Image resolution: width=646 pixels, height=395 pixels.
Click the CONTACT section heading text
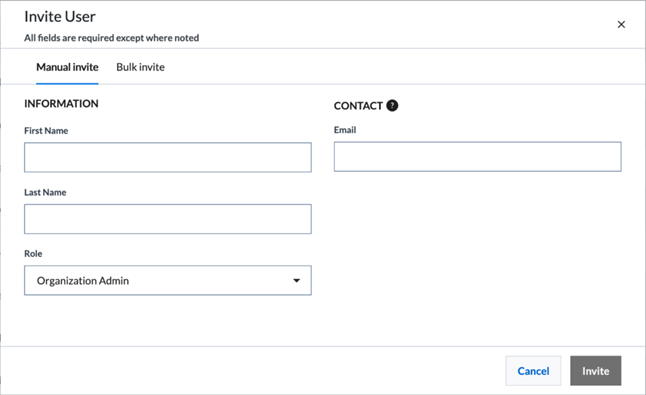[x=358, y=106]
